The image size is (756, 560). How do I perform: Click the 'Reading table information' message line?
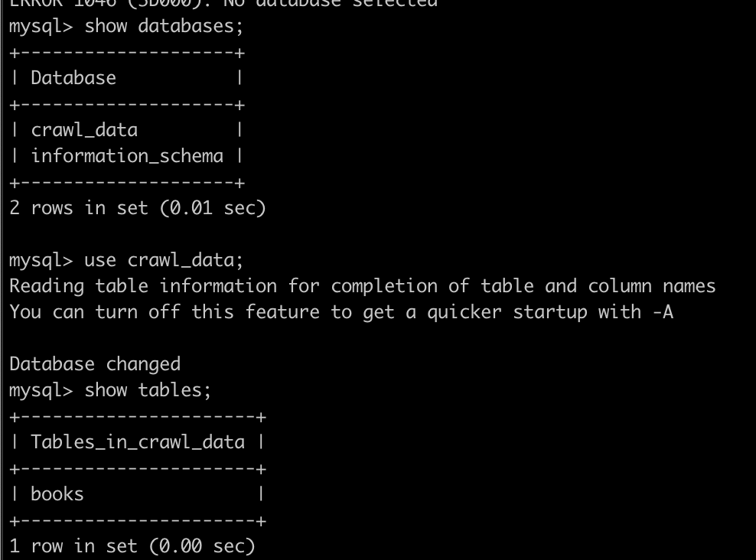pos(363,286)
